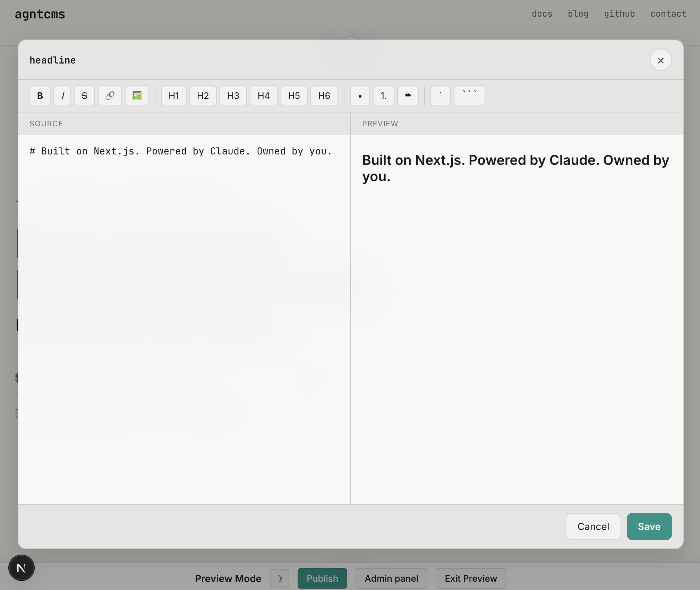Viewport: 700px width, 590px height.
Task: Open the blog link in the header
Action: [x=578, y=14]
